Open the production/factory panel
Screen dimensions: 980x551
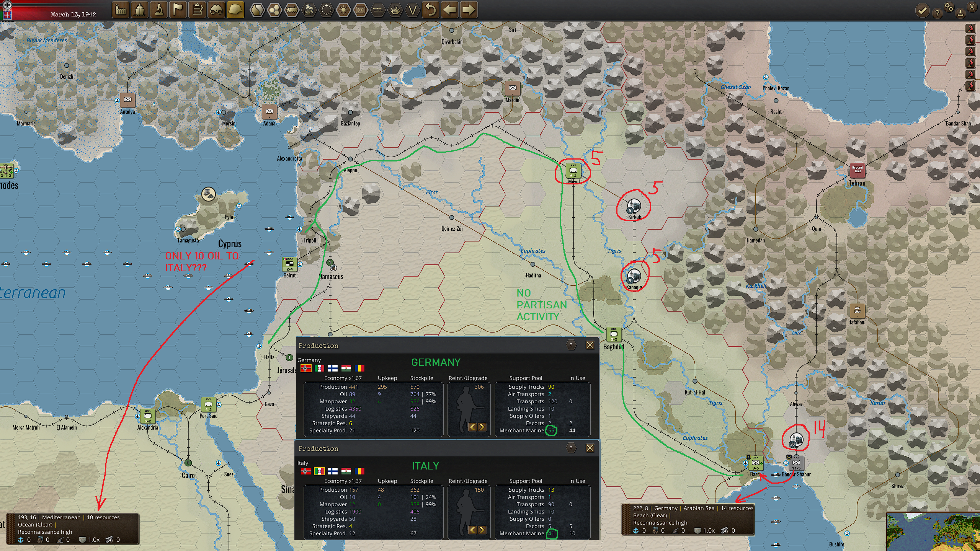coord(121,10)
